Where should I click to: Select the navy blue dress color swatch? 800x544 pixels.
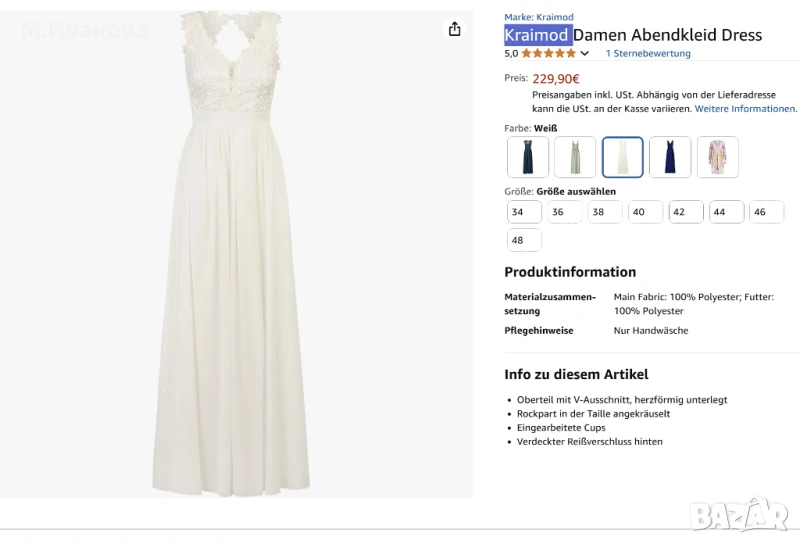click(x=670, y=157)
